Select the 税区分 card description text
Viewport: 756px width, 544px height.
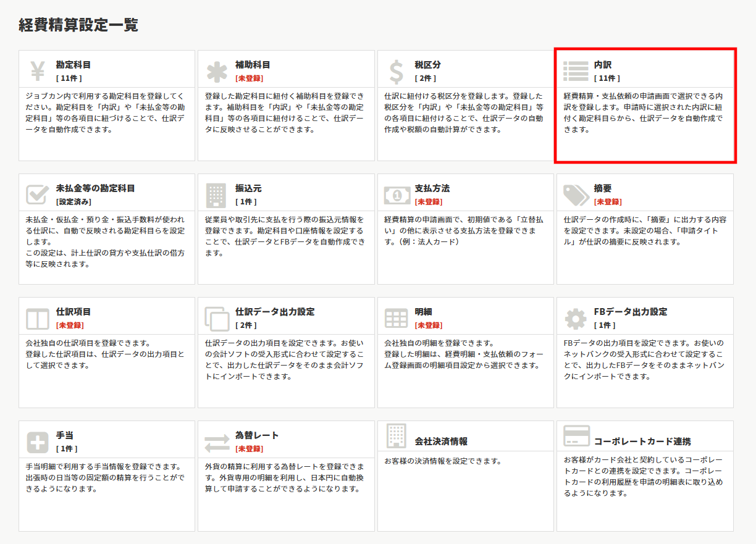(x=464, y=113)
